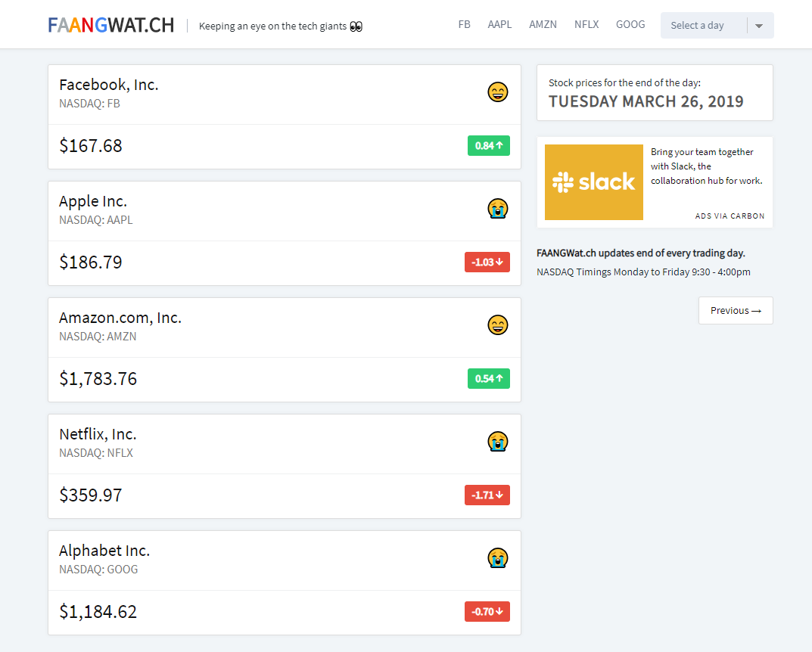
Task: Click the dropdown arrow of day selector
Action: (759, 26)
